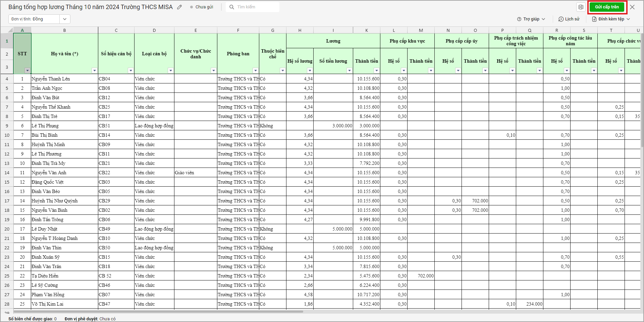644x322 pixels.
Task: Select row header 9
Action: [x=7, y=126]
